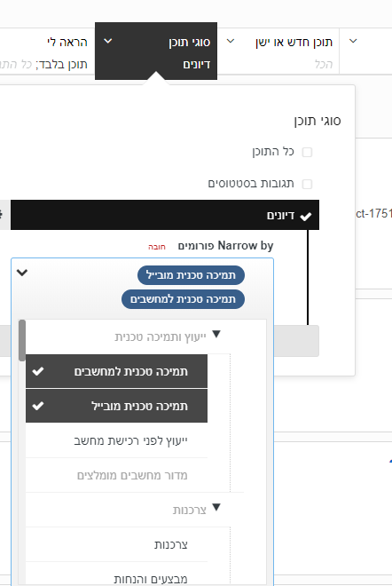This screenshot has height=586, width=392.
Task: Deselect the דיונים content type row
Action: pos(165,215)
